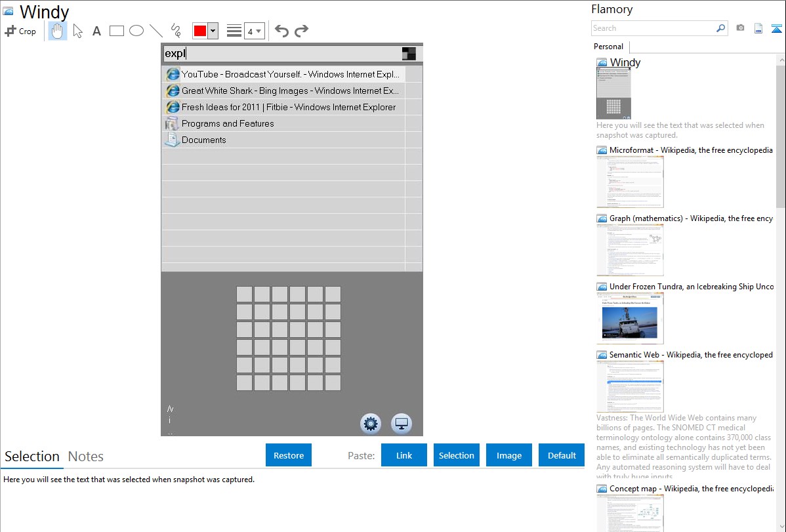
Task: Undo the last annotation
Action: pos(281,31)
